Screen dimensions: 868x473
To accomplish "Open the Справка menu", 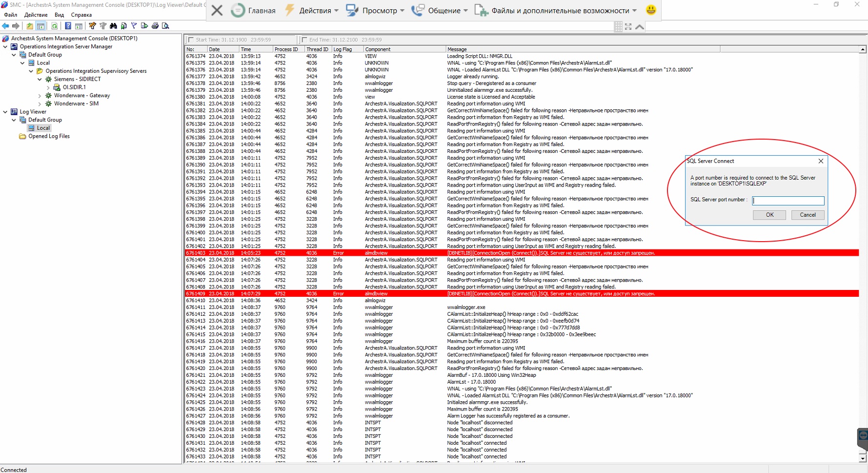I will [x=81, y=15].
